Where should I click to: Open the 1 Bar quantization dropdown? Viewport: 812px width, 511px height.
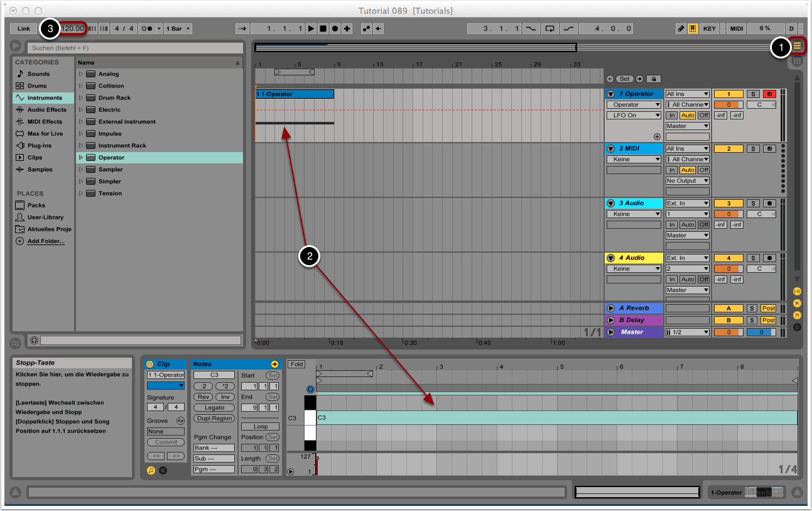(x=178, y=29)
